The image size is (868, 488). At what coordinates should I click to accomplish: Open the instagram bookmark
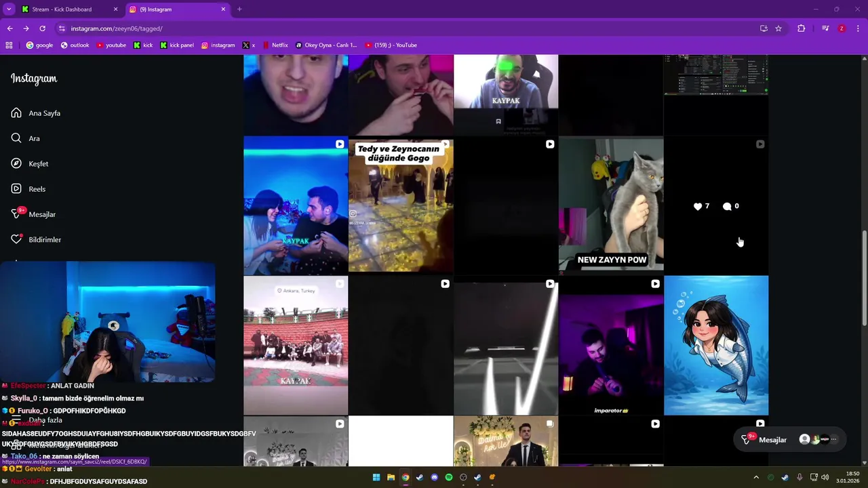218,45
